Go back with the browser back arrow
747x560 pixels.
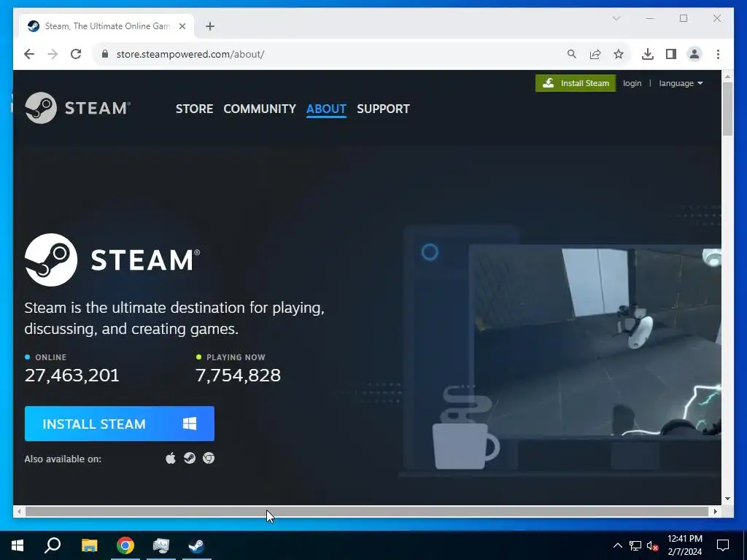click(29, 54)
